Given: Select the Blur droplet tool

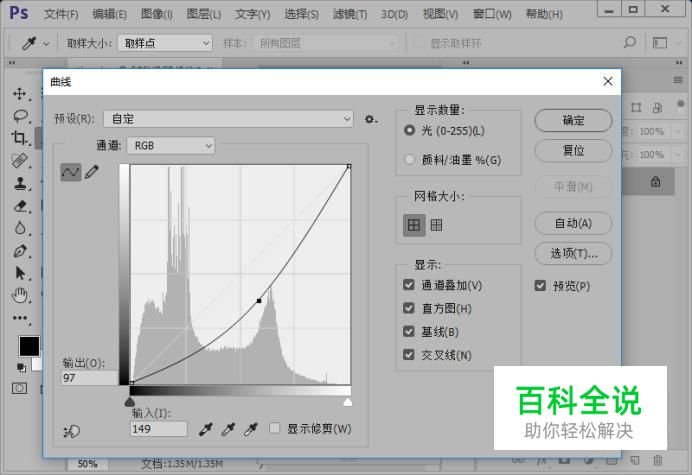Looking at the screenshot, I should coord(20,228).
